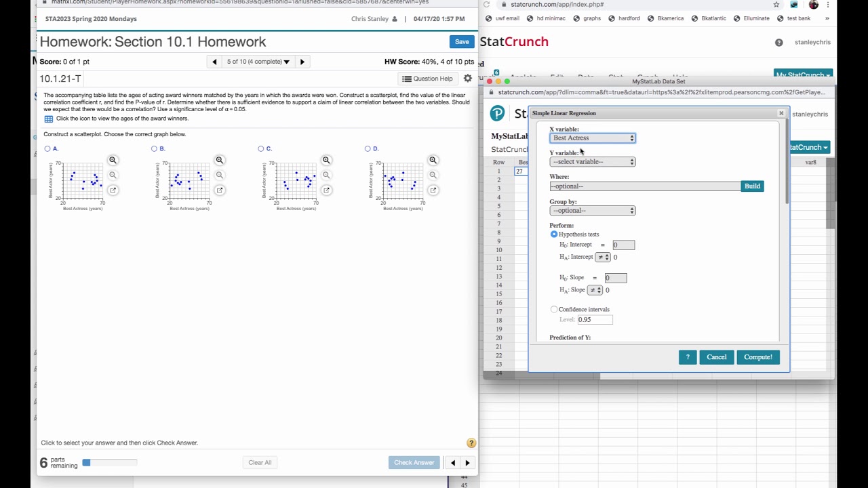Click the Save button

click(462, 42)
